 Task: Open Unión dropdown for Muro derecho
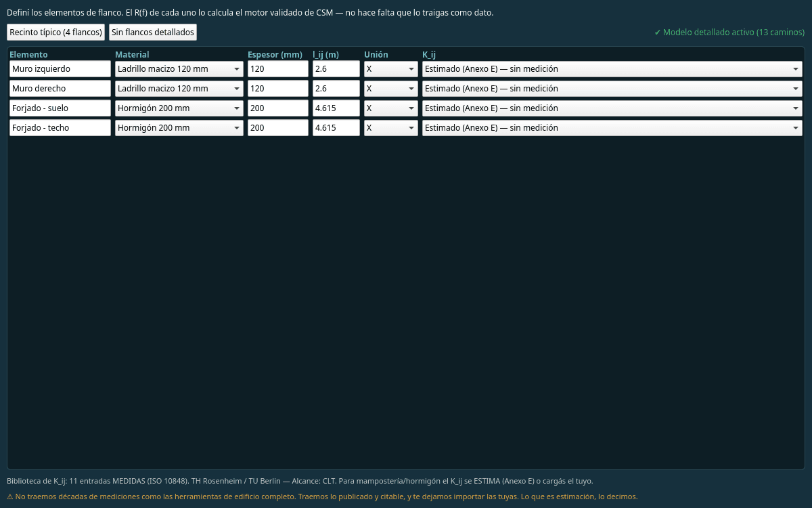click(391, 88)
